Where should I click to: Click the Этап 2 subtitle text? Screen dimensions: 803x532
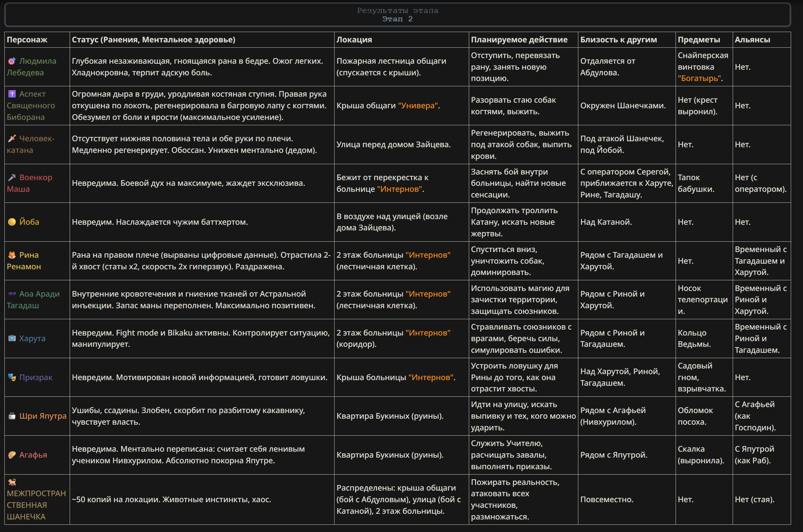[x=398, y=19]
